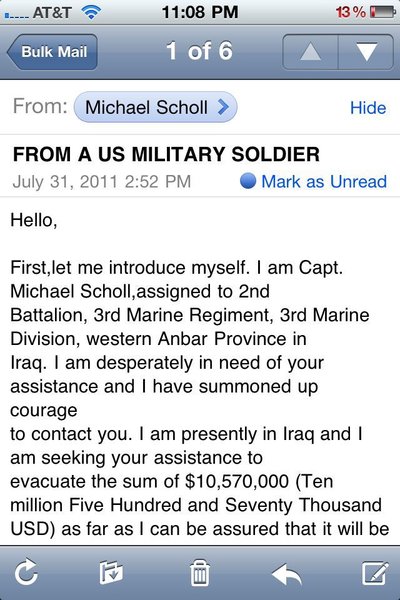400x600 pixels.
Task: Go to next message down arrow
Action: (x=366, y=52)
